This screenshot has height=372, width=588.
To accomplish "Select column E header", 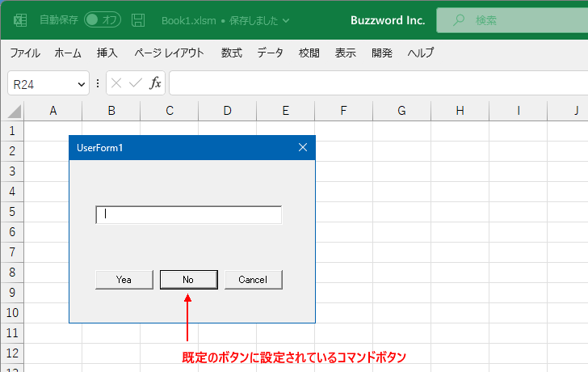I will pyautogui.click(x=286, y=111).
